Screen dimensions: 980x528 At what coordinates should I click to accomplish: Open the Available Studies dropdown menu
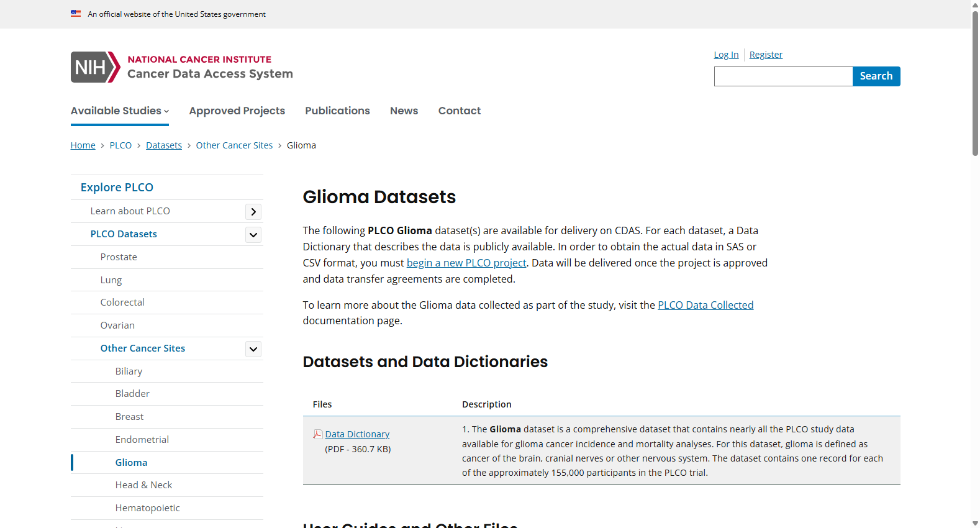point(120,111)
